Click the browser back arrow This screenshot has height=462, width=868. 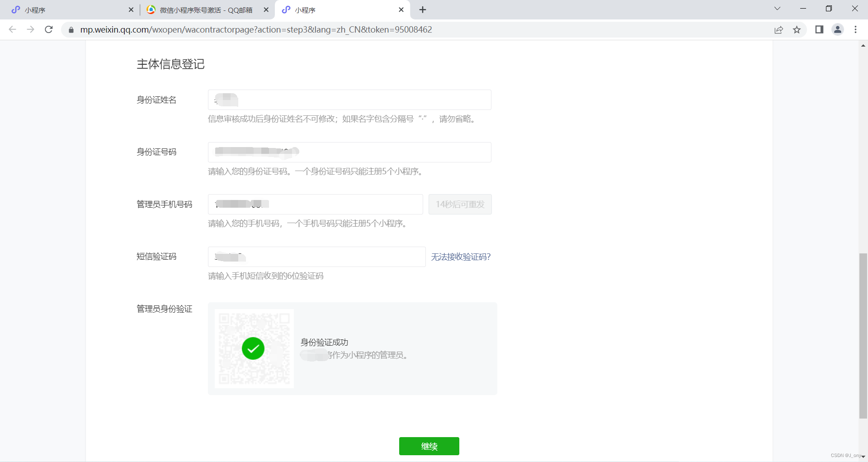click(12, 29)
